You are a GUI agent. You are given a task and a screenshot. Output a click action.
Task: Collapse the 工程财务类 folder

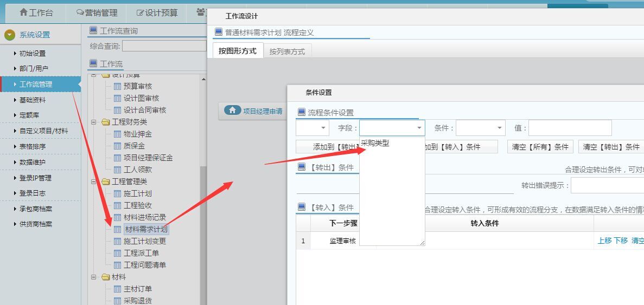pos(94,122)
